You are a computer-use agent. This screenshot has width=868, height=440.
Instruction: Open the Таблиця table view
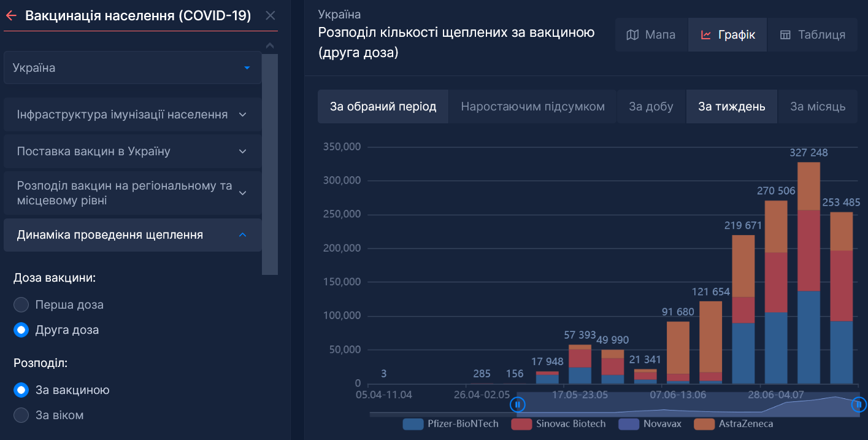click(812, 35)
